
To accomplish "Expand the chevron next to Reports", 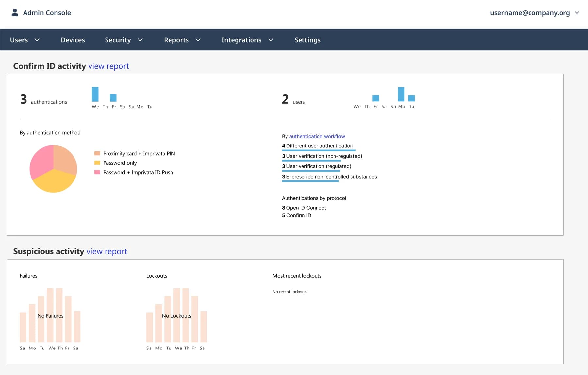I will (198, 40).
